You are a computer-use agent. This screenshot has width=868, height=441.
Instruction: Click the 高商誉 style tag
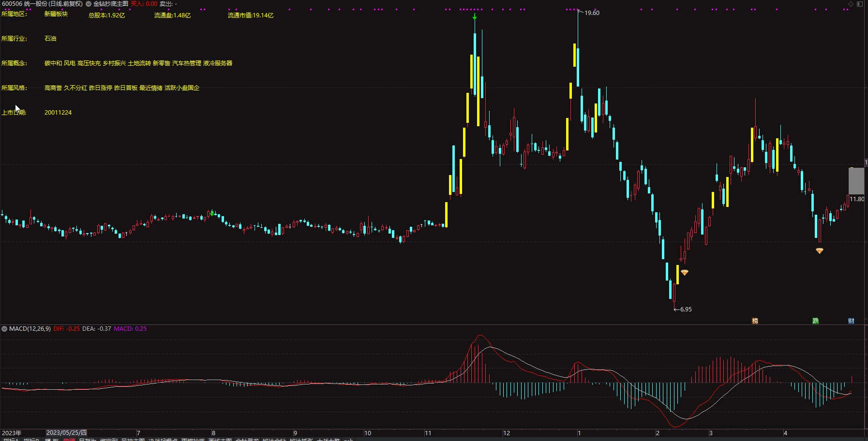point(53,88)
